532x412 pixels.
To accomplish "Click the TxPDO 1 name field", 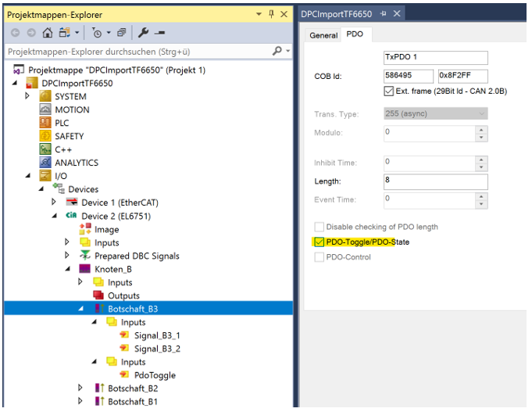I will pyautogui.click(x=436, y=57).
